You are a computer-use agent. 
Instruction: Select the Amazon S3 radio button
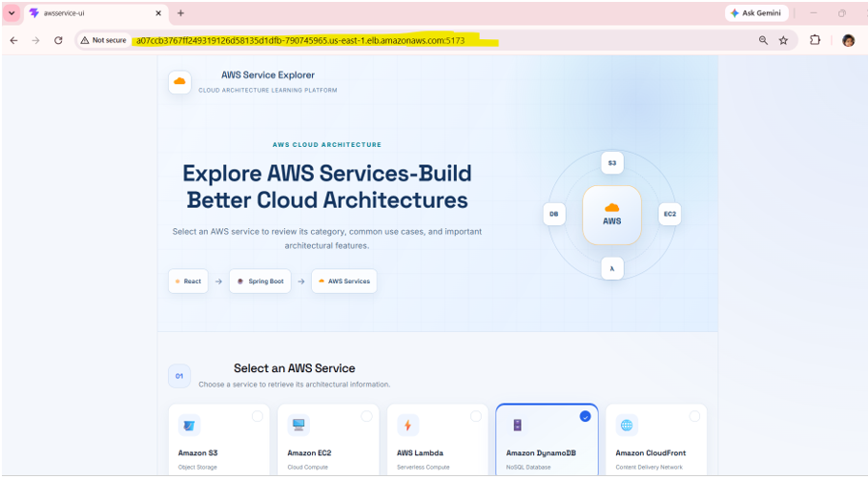pyautogui.click(x=258, y=416)
